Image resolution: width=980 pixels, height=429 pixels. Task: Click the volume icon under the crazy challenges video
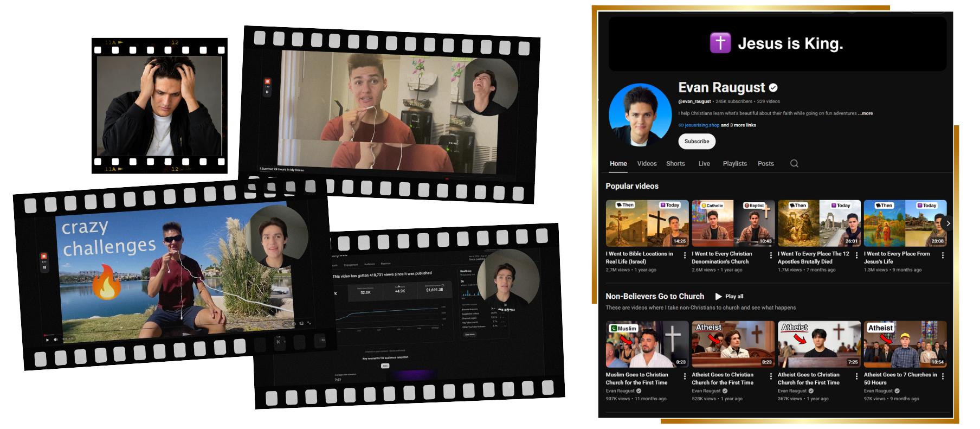click(x=55, y=340)
